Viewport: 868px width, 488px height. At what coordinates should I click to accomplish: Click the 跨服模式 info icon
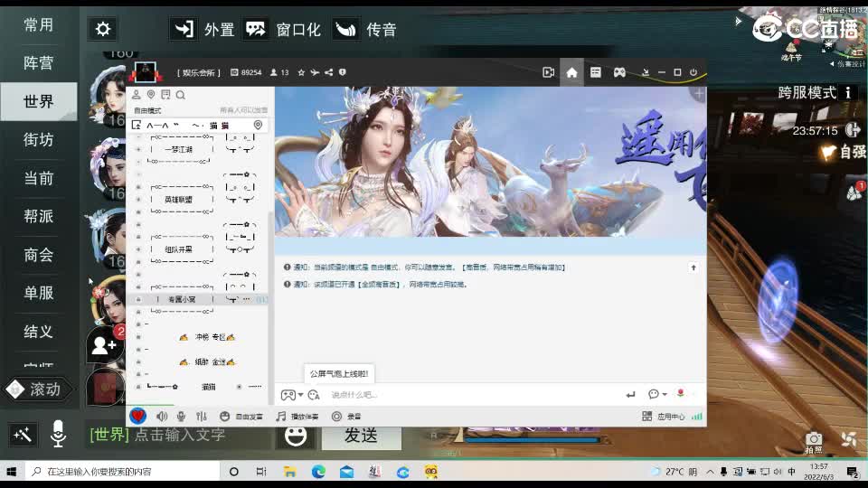coord(848,92)
